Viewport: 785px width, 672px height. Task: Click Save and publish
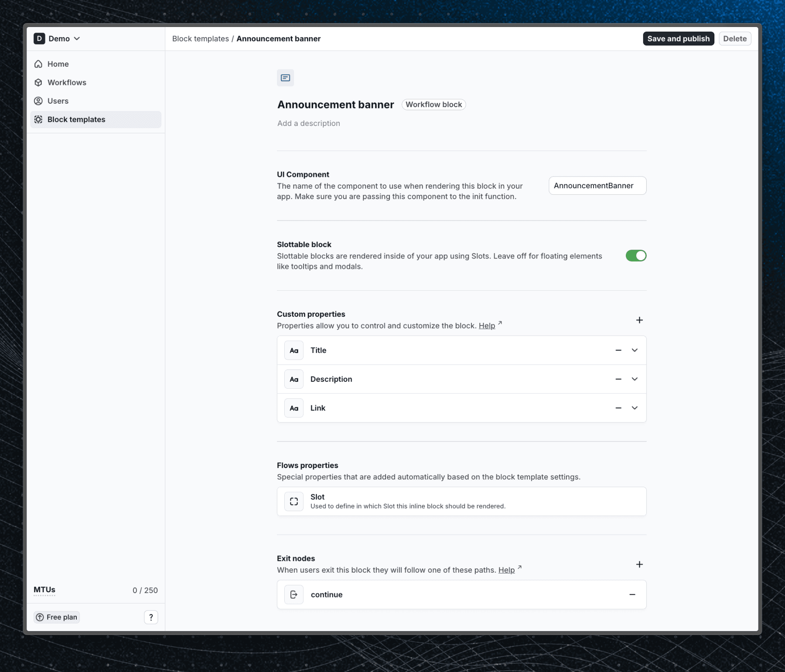pyautogui.click(x=678, y=38)
